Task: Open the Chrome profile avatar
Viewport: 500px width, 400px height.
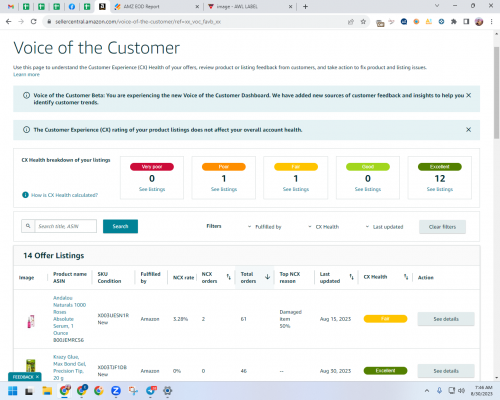Action: click(479, 22)
